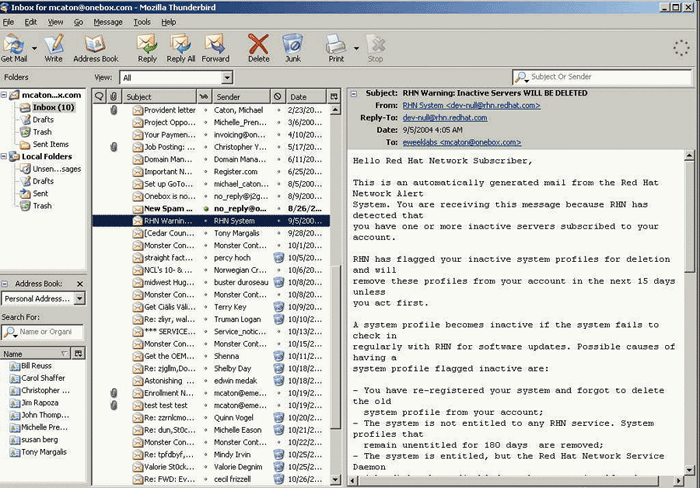Select the Inbox (10) folder

pyautogui.click(x=53, y=107)
